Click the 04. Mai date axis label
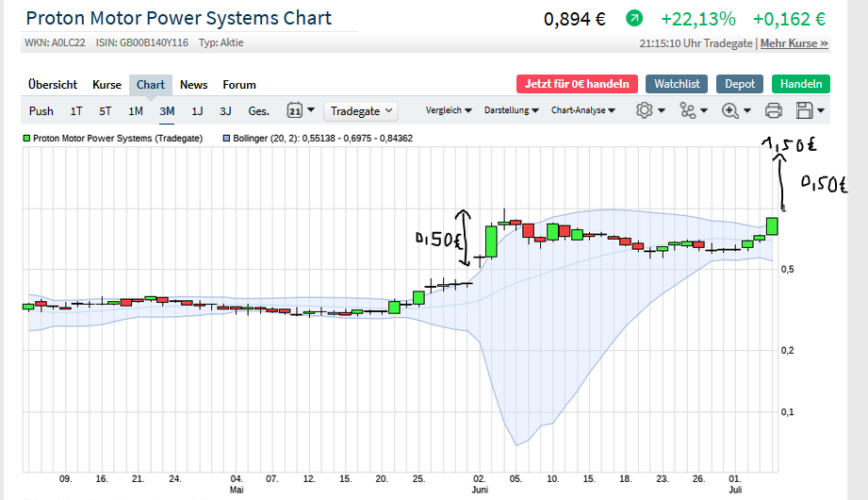 coord(237,483)
